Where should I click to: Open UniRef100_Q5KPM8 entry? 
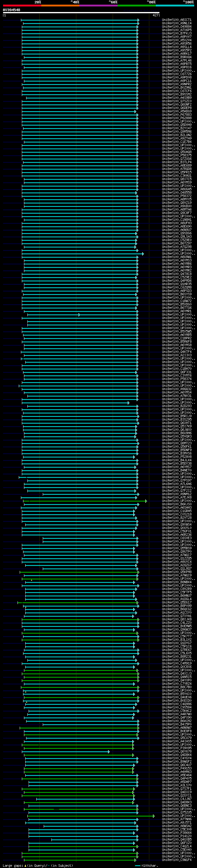(177, 572)
